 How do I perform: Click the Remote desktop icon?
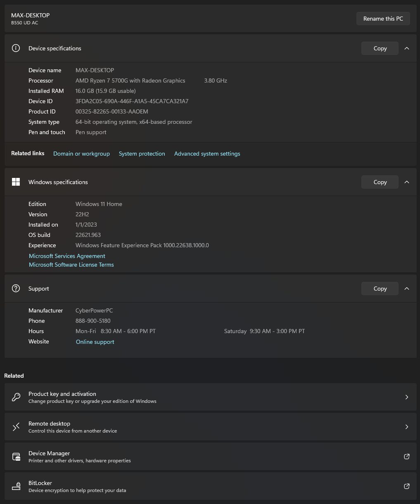pyautogui.click(x=16, y=427)
